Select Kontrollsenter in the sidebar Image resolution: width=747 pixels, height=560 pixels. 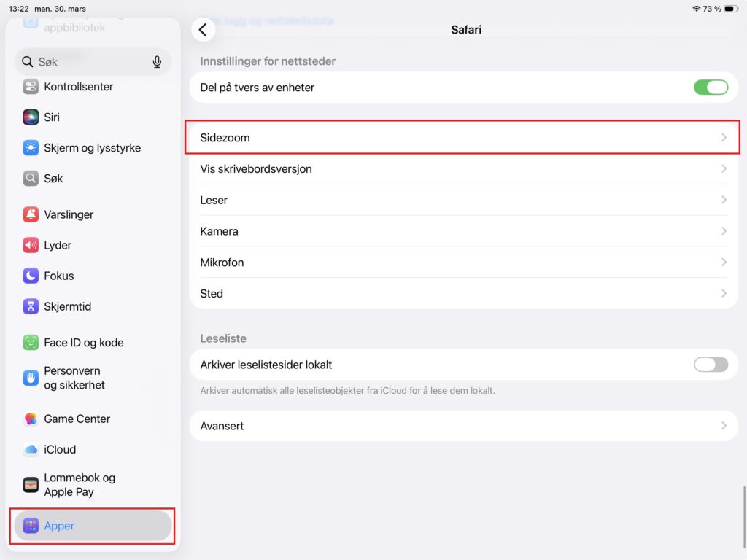click(x=93, y=87)
